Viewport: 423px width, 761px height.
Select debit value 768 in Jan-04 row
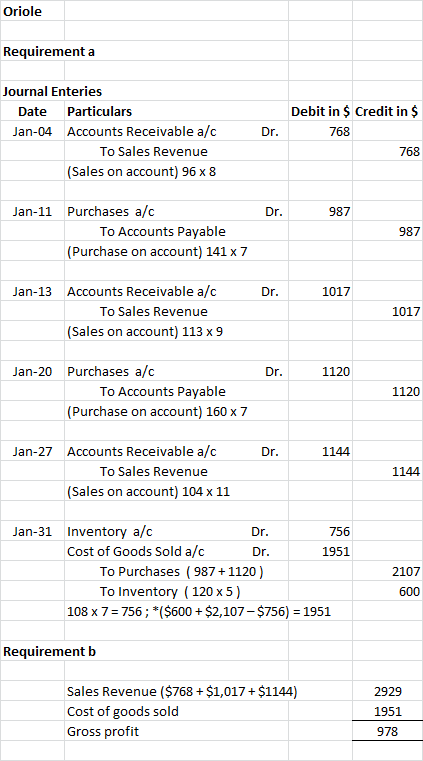(320, 132)
